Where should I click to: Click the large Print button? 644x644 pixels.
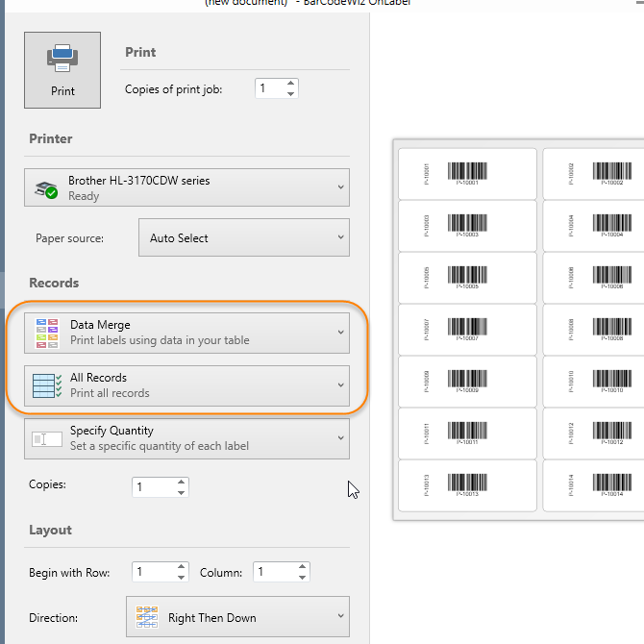62,70
